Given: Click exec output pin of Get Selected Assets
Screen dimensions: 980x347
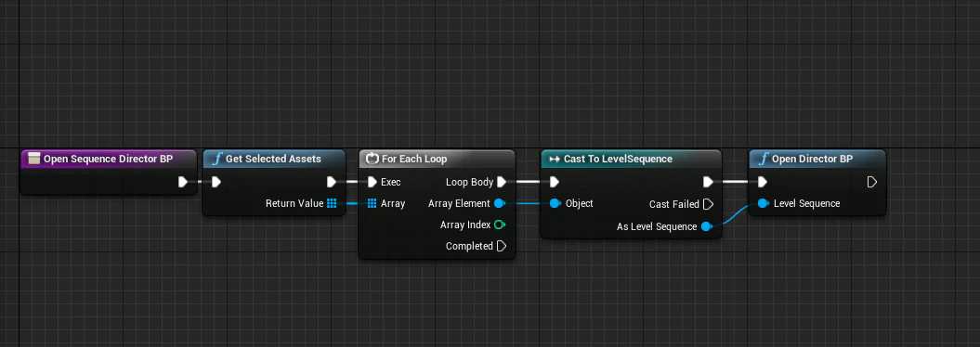Looking at the screenshot, I should pyautogui.click(x=332, y=182).
